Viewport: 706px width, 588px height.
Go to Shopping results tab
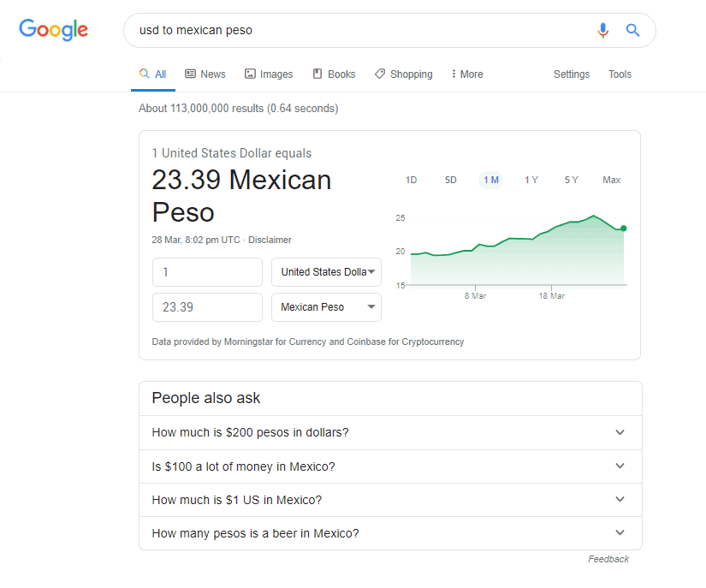(404, 74)
